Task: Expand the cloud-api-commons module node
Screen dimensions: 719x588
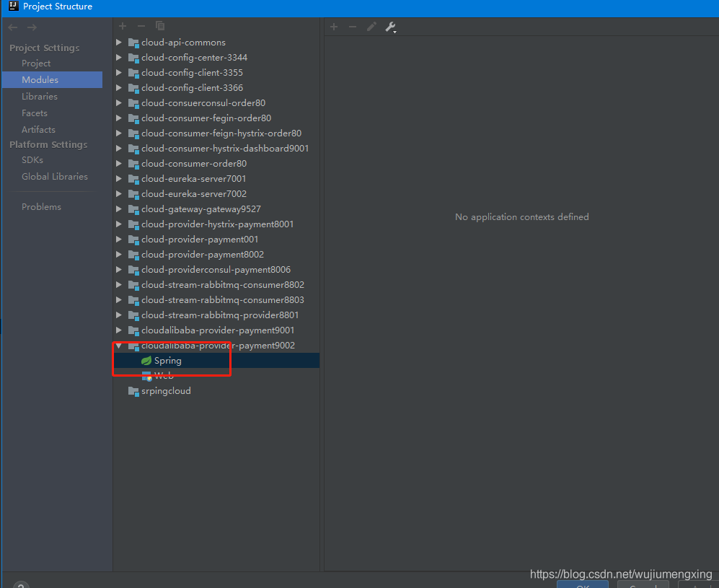Action: (118, 42)
